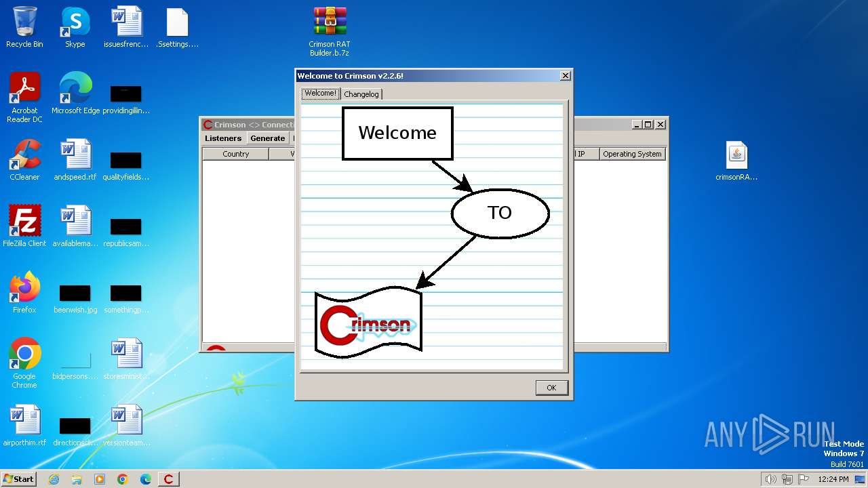
Task: Open the crimsonRA jar file icon
Action: tap(736, 160)
